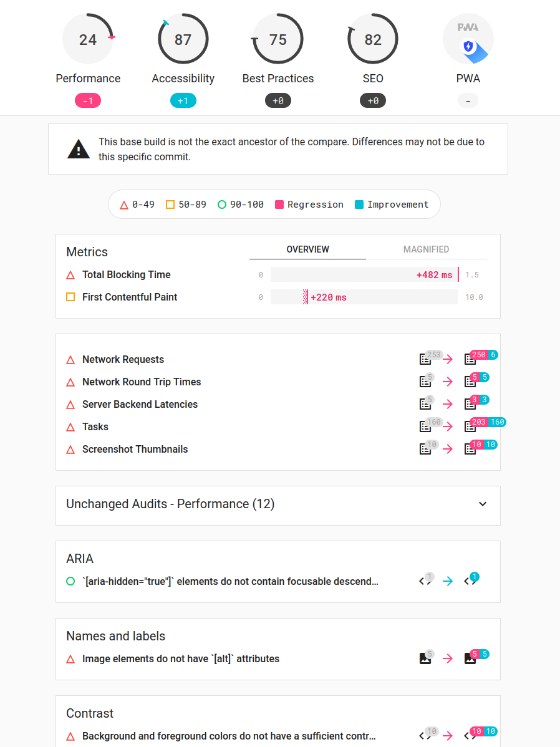Open the Server Backend Latencies row
Image resolution: width=560 pixels, height=747 pixels.
click(x=278, y=404)
